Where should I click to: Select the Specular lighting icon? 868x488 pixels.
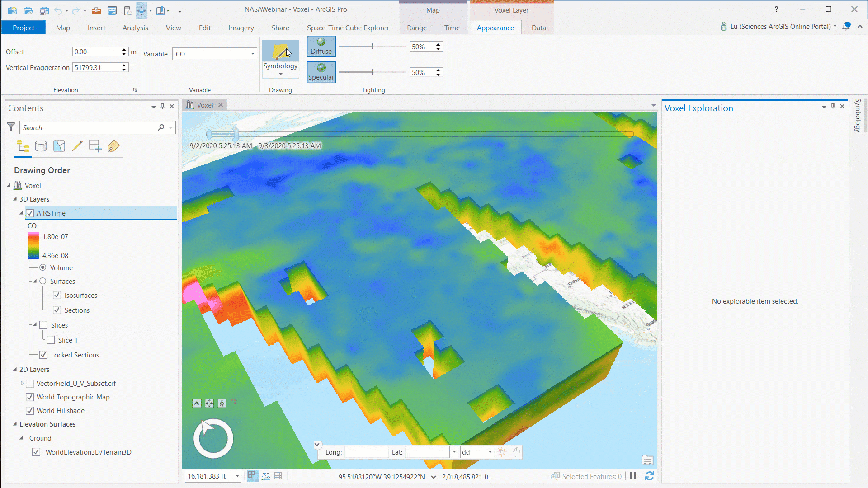point(321,71)
